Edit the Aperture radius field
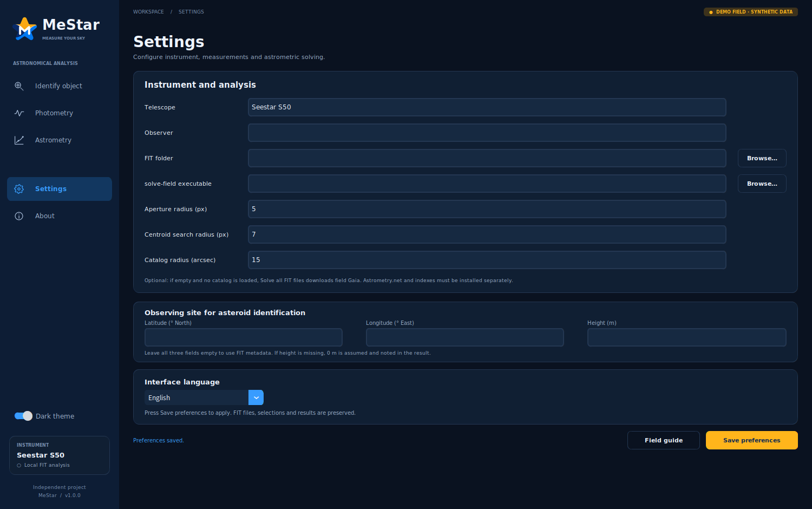 coord(487,209)
